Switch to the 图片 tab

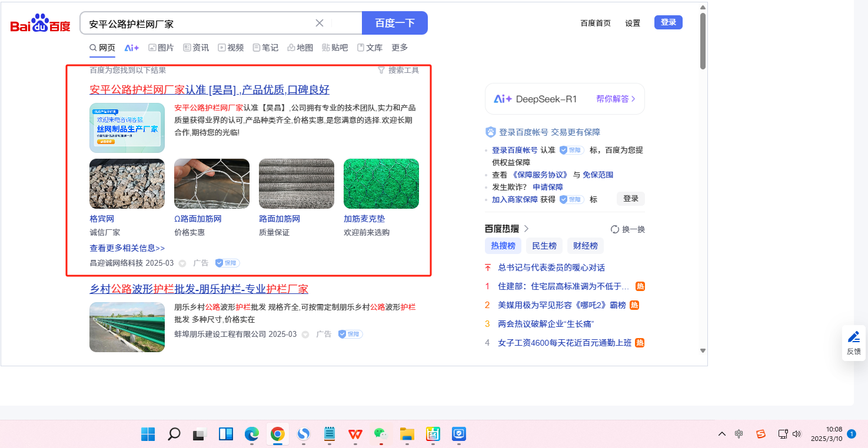[161, 48]
